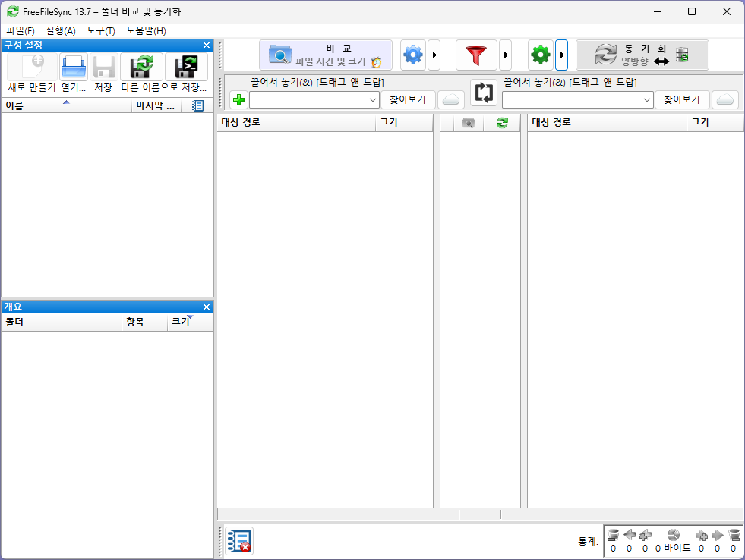
Task: Click 크기 column header in overview panel
Action: (190, 322)
